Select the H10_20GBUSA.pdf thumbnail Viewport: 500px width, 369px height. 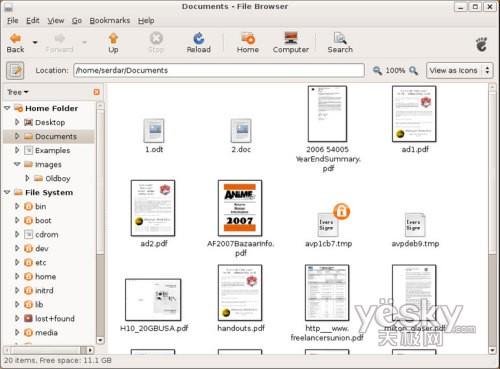[x=153, y=300]
